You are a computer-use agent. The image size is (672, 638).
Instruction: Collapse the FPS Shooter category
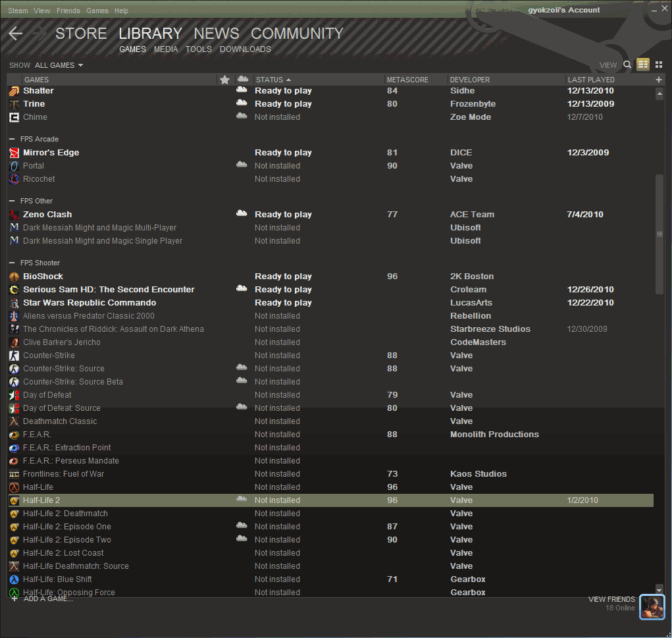click(x=12, y=263)
